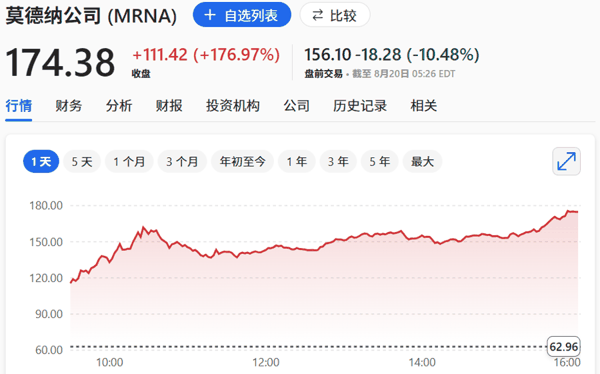600x374 pixels.
Task: Open the 财务 tab
Action: click(69, 106)
